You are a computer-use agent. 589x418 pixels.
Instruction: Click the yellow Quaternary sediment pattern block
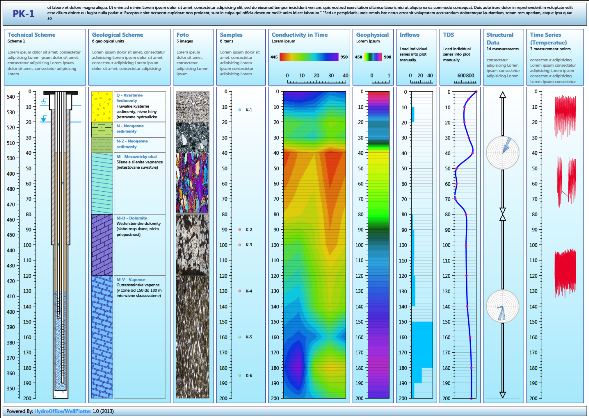pos(102,107)
